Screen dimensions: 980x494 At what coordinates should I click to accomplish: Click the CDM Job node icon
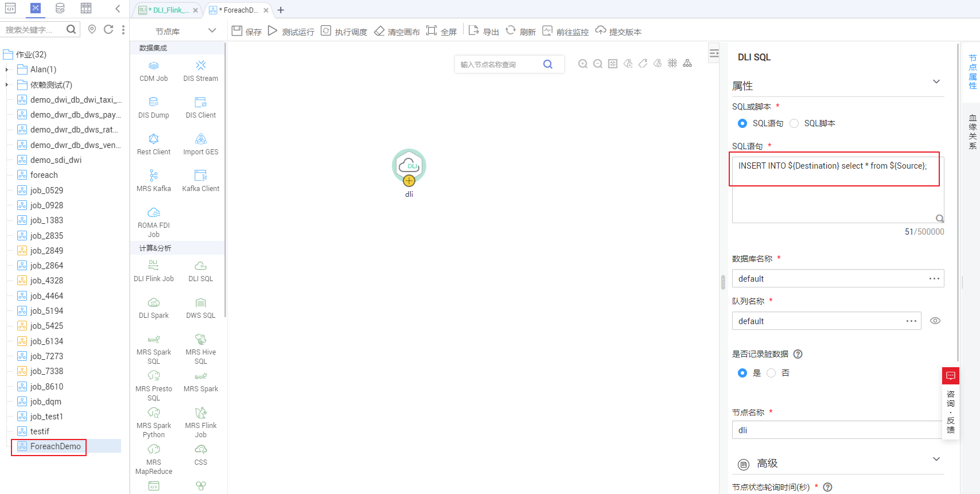click(154, 66)
